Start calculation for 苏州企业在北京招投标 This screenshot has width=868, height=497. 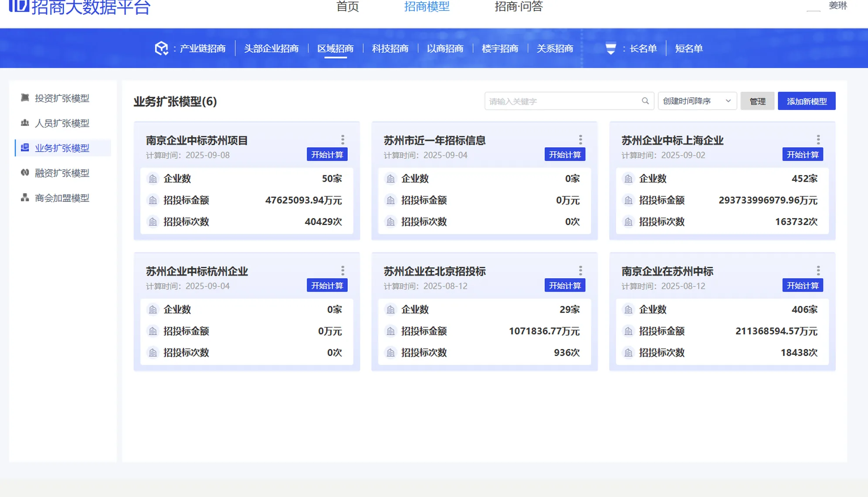(565, 286)
